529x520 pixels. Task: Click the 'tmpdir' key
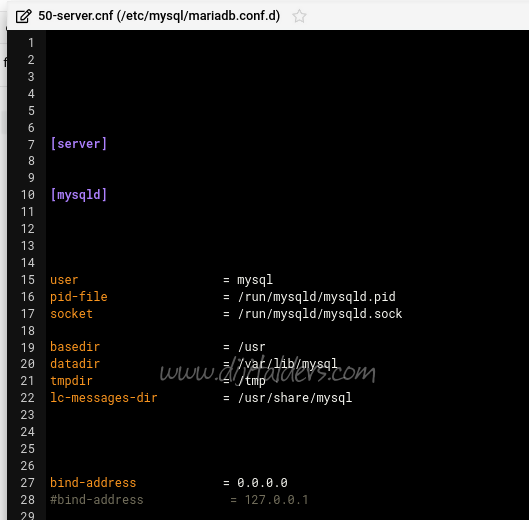[71, 381]
